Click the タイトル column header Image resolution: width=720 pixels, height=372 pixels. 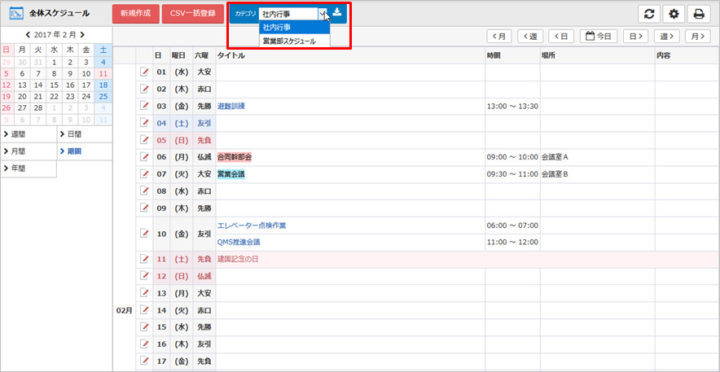point(231,55)
